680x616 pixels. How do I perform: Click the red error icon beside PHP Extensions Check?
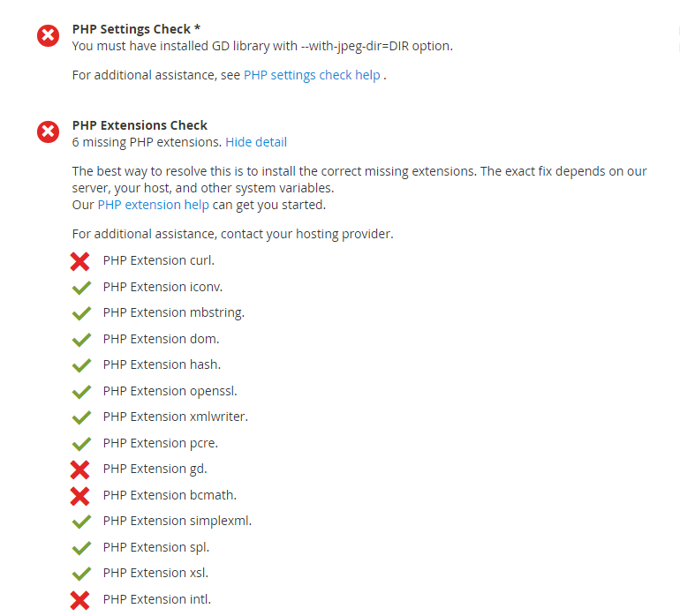49,131
